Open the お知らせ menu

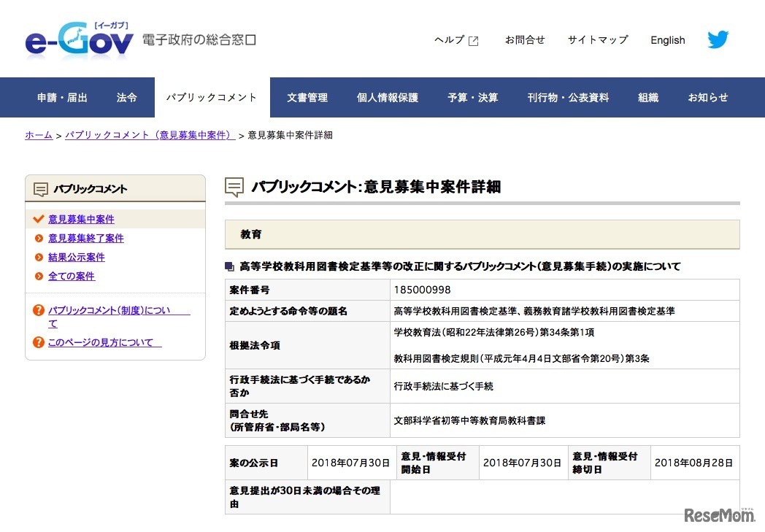(708, 98)
